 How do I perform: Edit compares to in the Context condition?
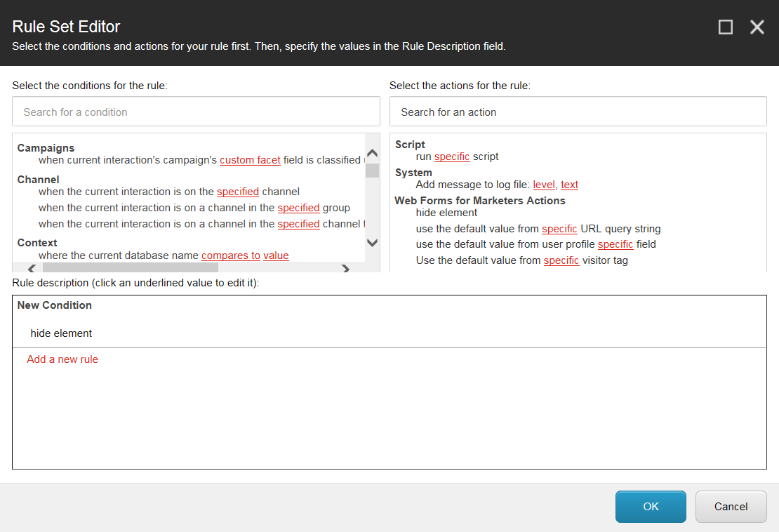[231, 255]
